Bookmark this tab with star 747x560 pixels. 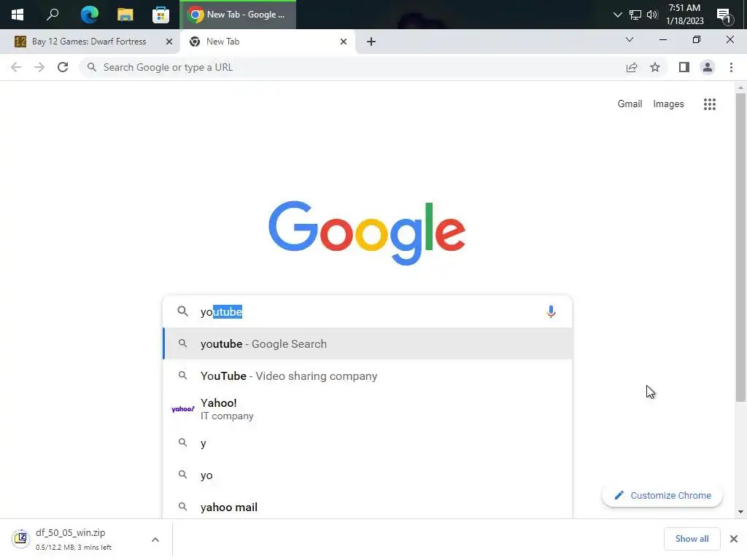click(x=655, y=67)
